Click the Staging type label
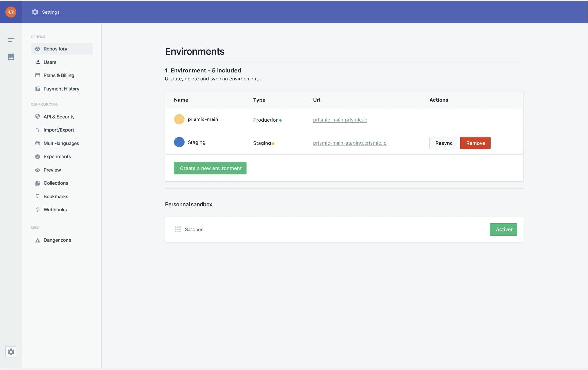The image size is (588, 370). pyautogui.click(x=262, y=143)
